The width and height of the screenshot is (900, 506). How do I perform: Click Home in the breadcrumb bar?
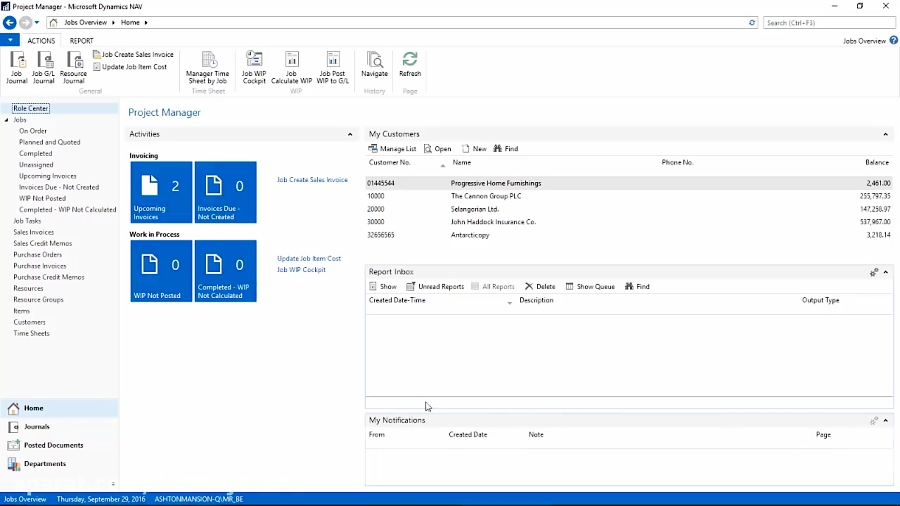130,22
